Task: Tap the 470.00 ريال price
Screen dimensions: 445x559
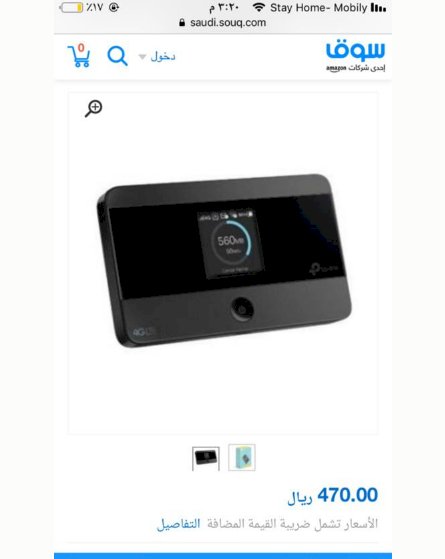Action: tap(332, 496)
